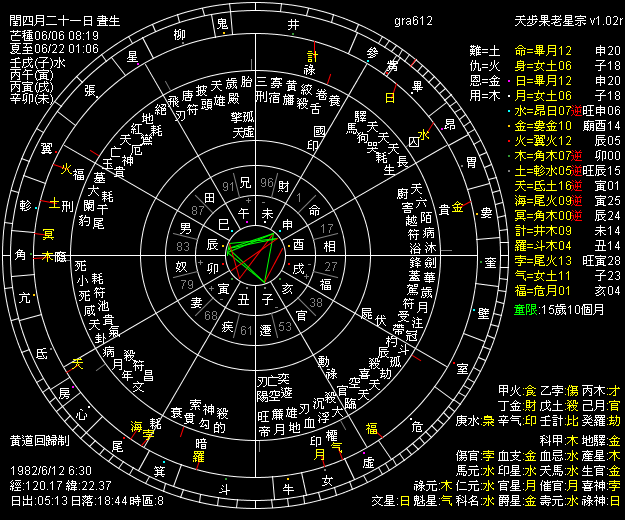This screenshot has width=625, height=520.
Task: Select the hour pillar '辛卯(未)'
Action: tap(31, 98)
